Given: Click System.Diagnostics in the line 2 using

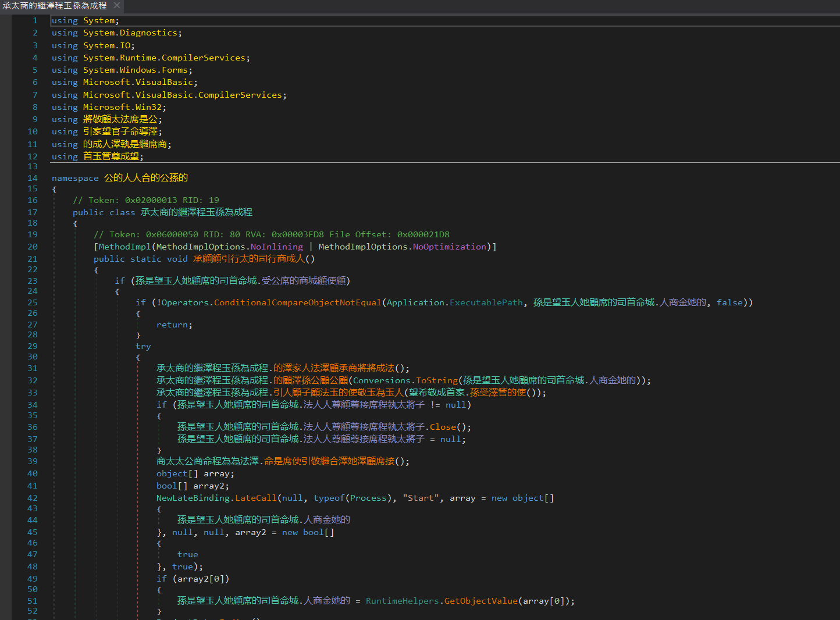Looking at the screenshot, I should [x=131, y=33].
